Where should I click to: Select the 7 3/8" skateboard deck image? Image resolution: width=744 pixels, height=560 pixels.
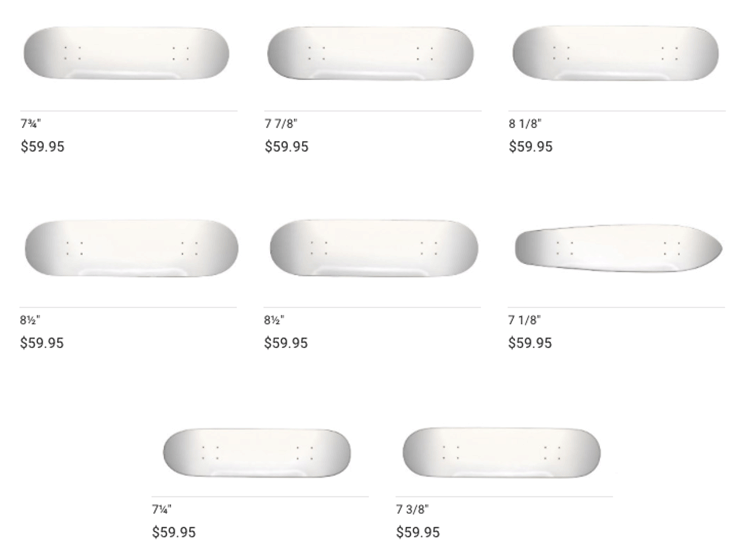point(502,453)
